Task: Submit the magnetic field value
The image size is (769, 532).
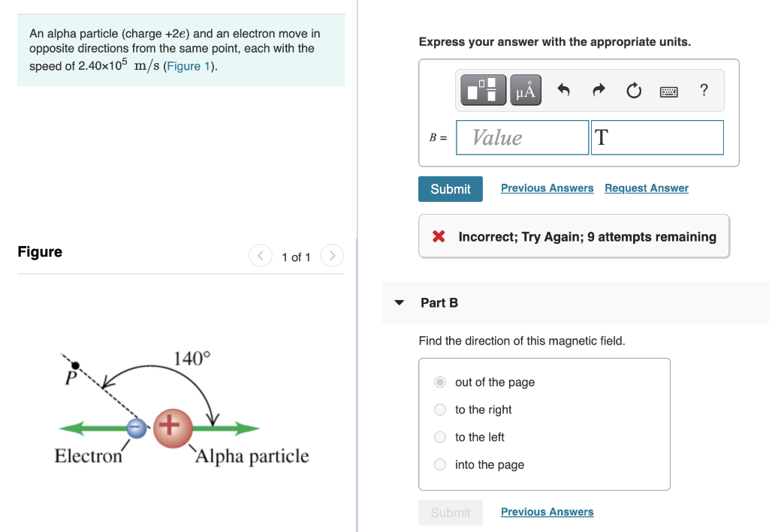Action: [x=450, y=188]
